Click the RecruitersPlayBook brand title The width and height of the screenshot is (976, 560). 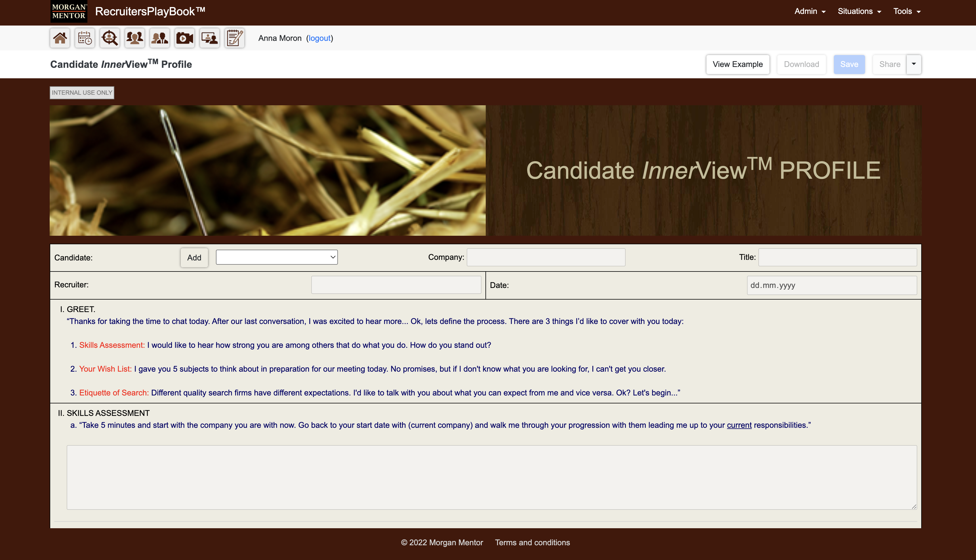(150, 12)
